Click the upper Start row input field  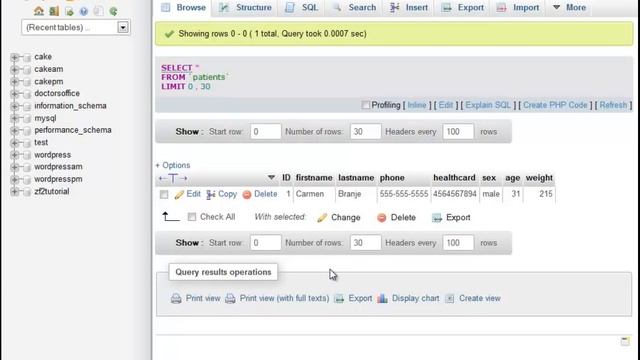[x=266, y=131]
